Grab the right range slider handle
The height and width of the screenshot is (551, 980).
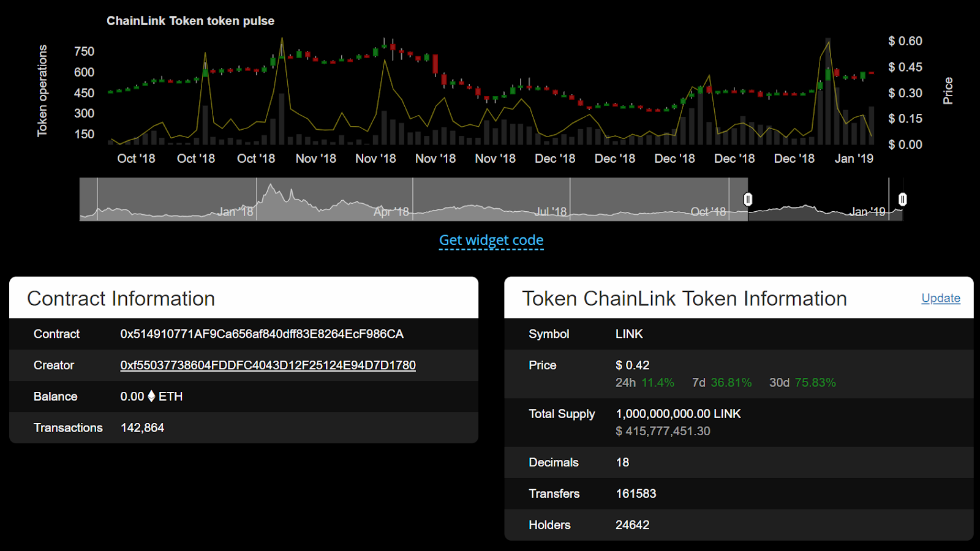(x=902, y=200)
